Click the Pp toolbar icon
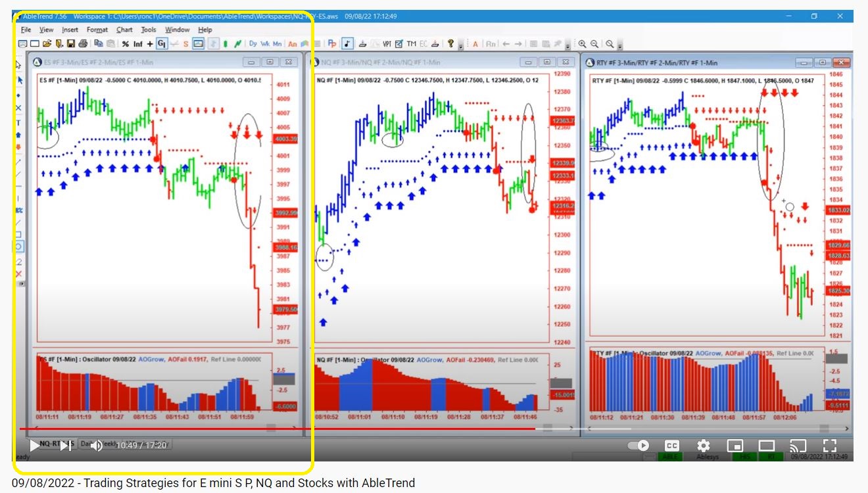The image size is (868, 493). (x=332, y=44)
